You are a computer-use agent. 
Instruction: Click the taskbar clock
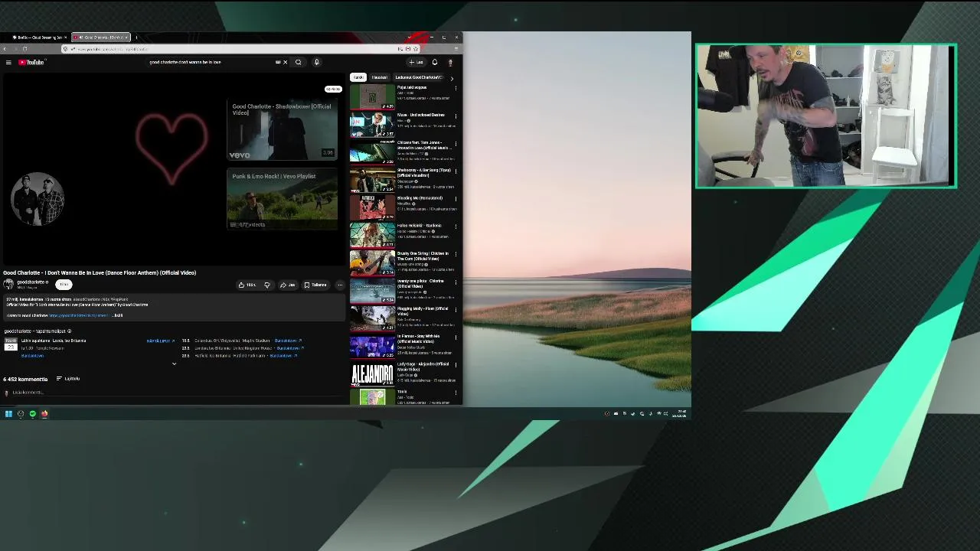(679, 414)
